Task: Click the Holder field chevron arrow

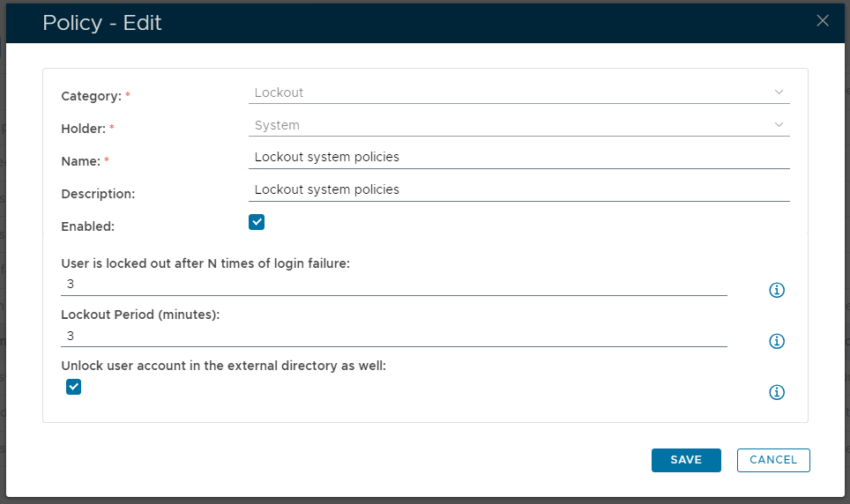Action: [779, 125]
